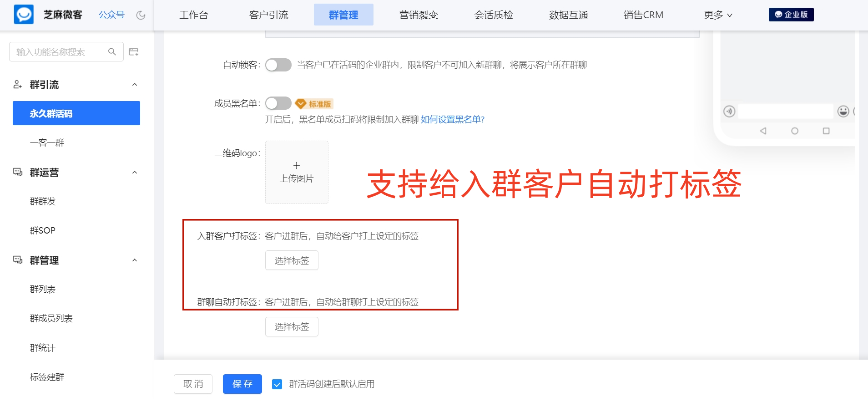Select 永久群活码 in sidebar
This screenshot has height=407, width=868.
tap(76, 113)
